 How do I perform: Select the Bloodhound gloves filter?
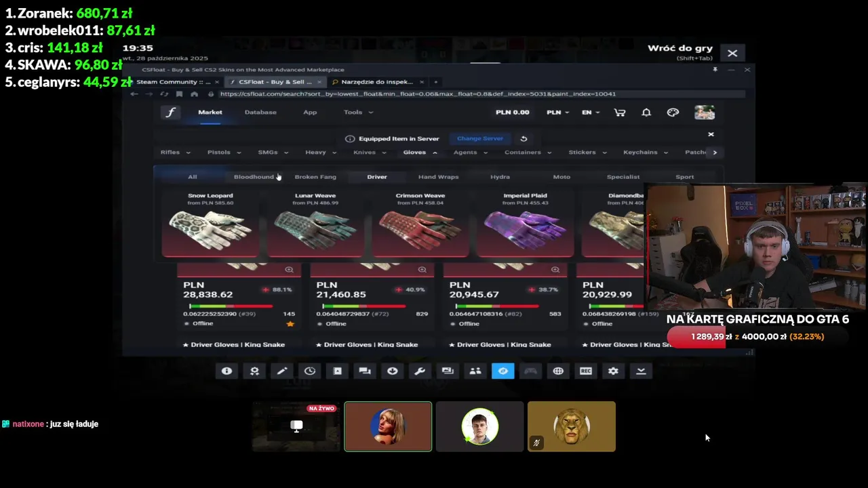click(x=254, y=177)
